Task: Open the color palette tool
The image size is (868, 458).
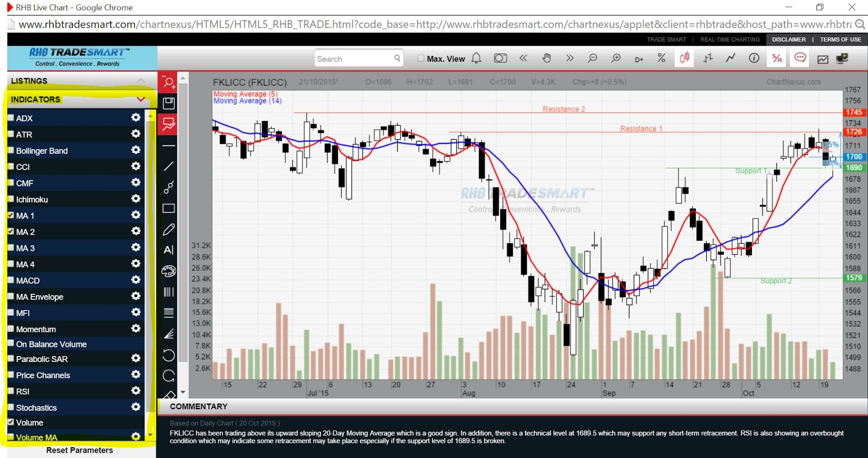Action: (169, 271)
